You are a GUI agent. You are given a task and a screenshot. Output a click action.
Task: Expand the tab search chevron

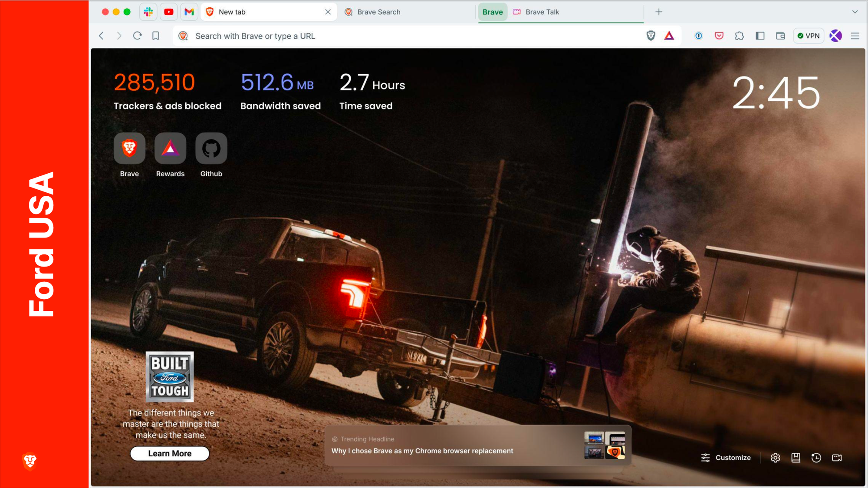[855, 12]
